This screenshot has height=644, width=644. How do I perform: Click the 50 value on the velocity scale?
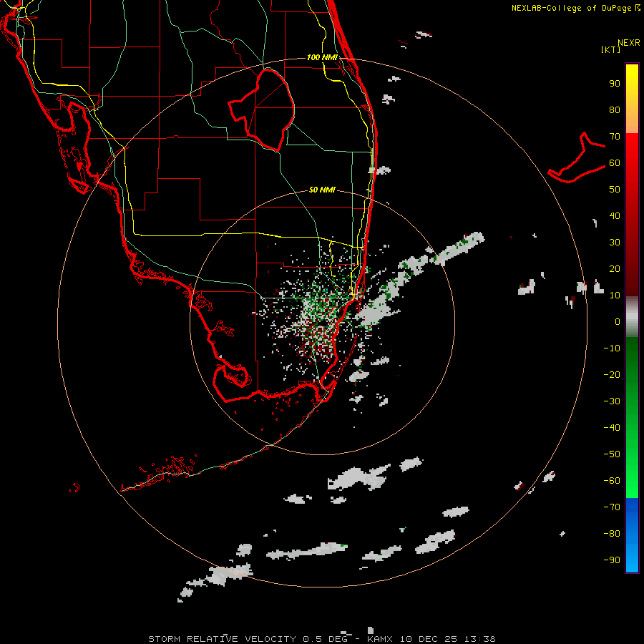pos(615,190)
